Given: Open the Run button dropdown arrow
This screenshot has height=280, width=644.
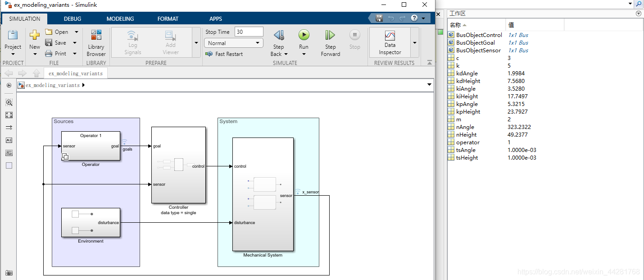Looking at the screenshot, I should pos(304,55).
